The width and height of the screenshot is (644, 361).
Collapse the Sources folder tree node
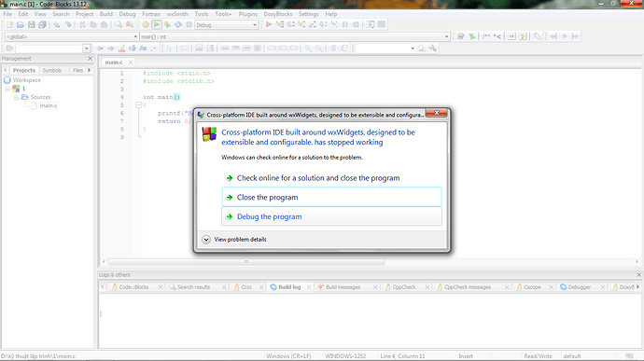click(17, 97)
